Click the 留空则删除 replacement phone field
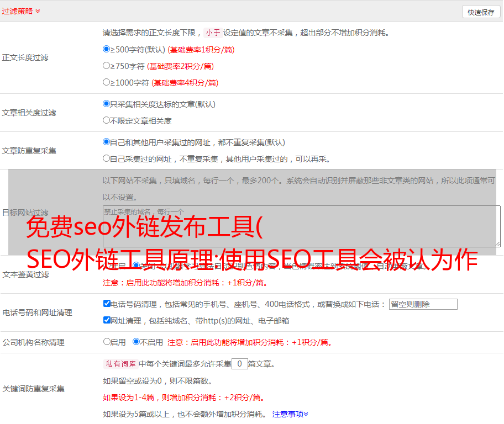Image resolution: width=504 pixels, height=424 pixels. [x=423, y=304]
